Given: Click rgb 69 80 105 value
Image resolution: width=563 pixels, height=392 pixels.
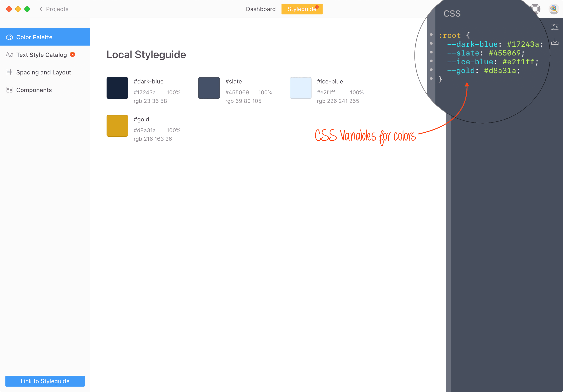Looking at the screenshot, I should pyautogui.click(x=243, y=101).
